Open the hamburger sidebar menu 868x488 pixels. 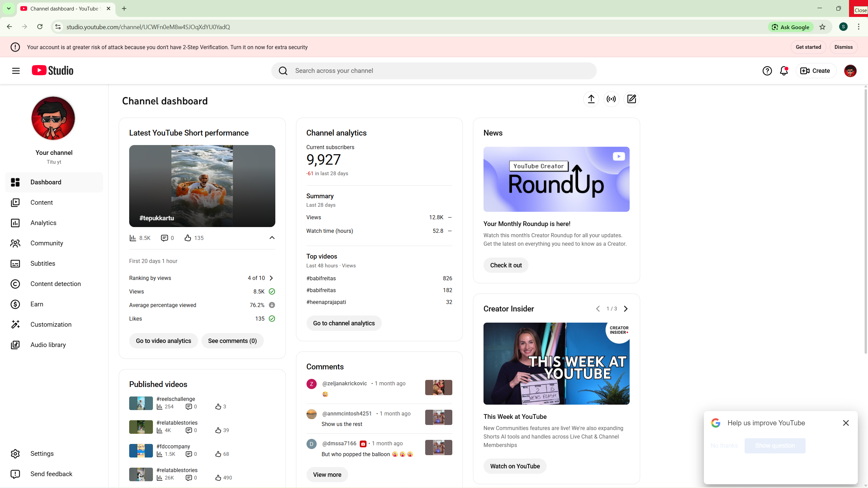[16, 71]
